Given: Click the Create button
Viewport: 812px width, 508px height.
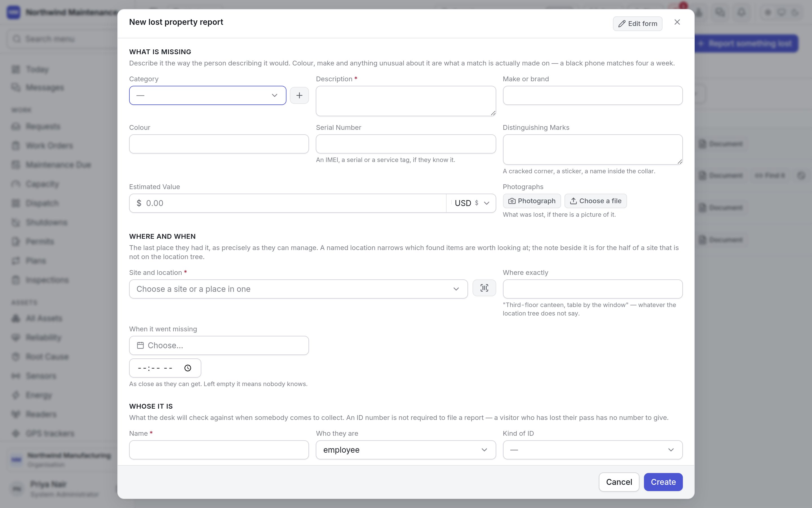Looking at the screenshot, I should (x=663, y=482).
